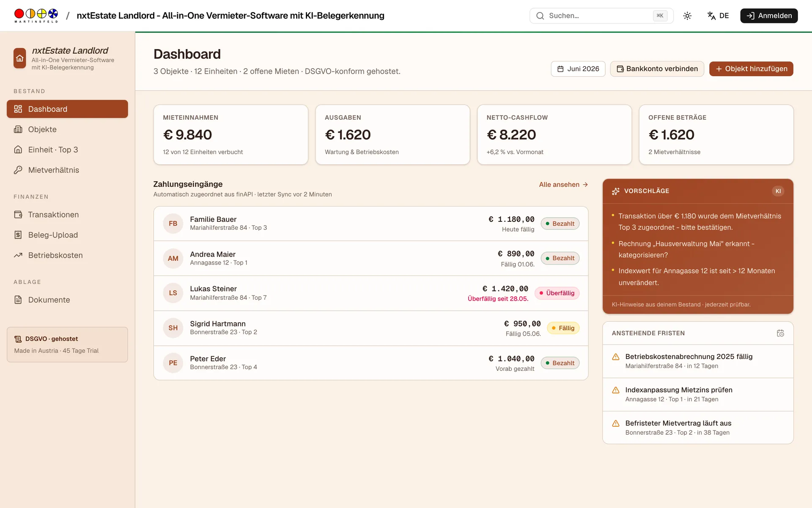
Task: Open Dashboard in the sidebar
Action: coord(67,109)
